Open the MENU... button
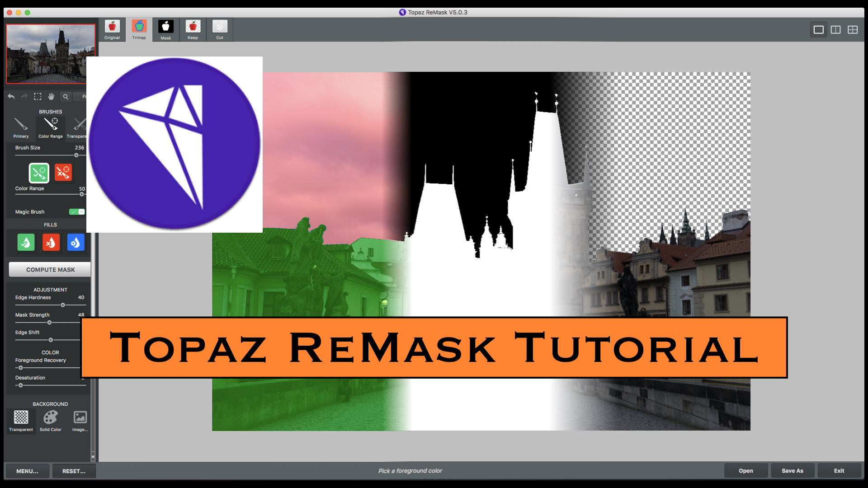The image size is (868, 488). [x=27, y=471]
